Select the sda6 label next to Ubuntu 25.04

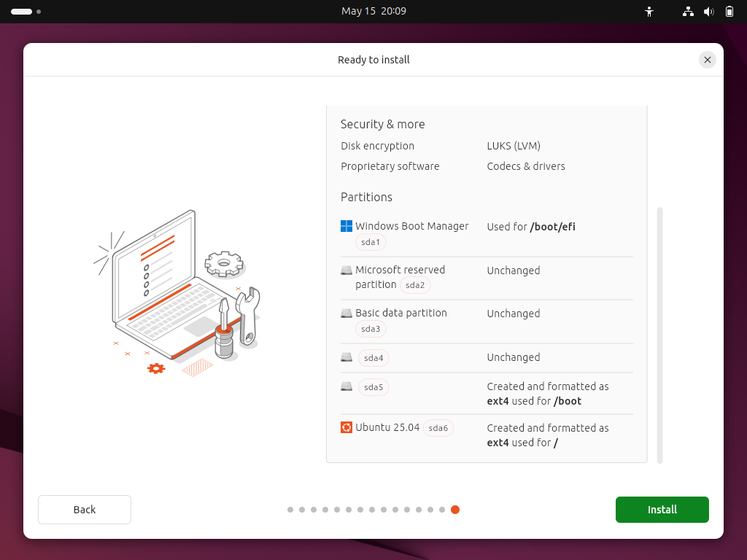pyautogui.click(x=438, y=428)
